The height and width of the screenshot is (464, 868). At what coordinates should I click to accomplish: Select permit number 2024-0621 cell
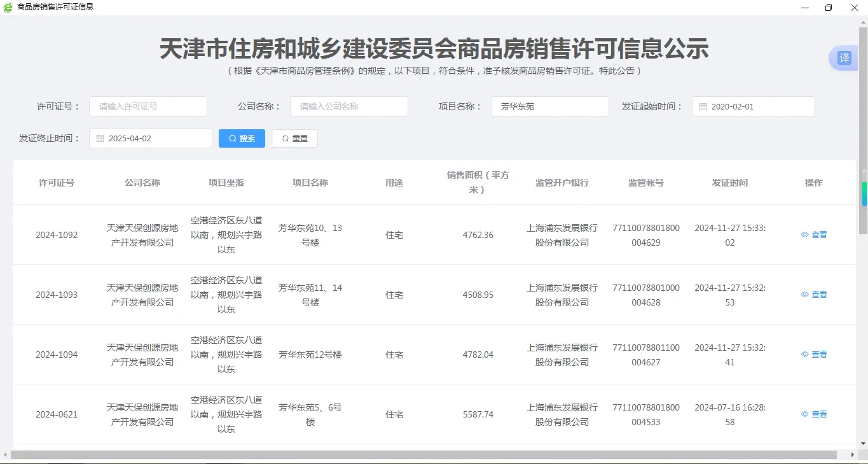(57, 414)
